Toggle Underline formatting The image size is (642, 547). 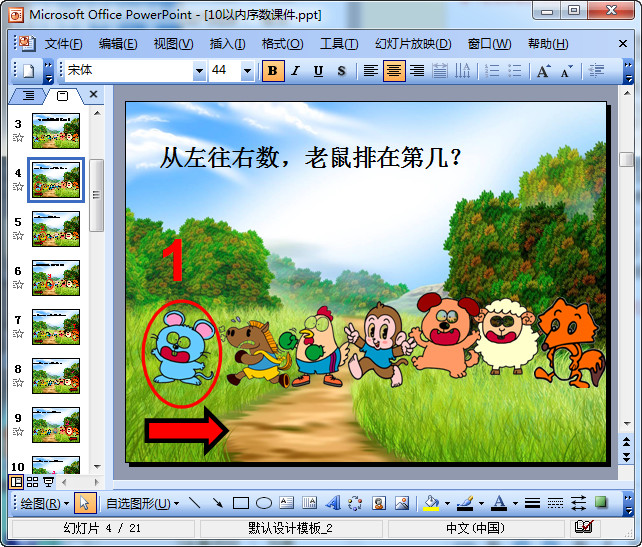click(319, 71)
